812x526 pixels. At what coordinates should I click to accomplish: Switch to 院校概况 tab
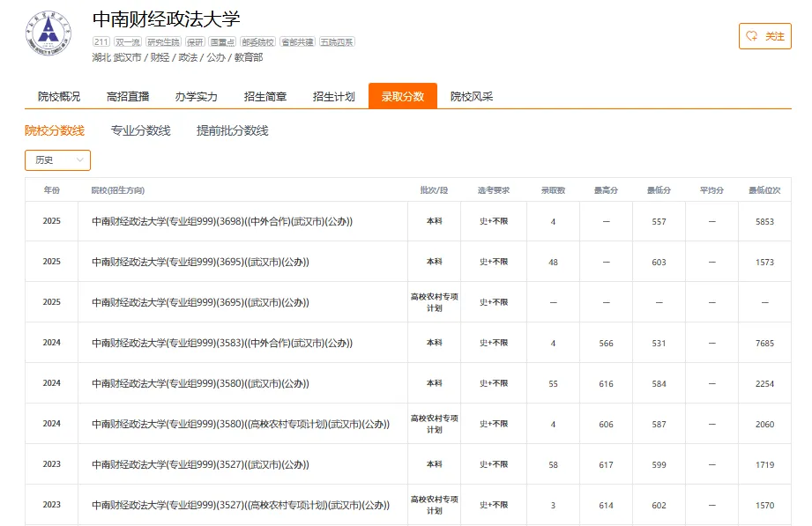(59, 96)
